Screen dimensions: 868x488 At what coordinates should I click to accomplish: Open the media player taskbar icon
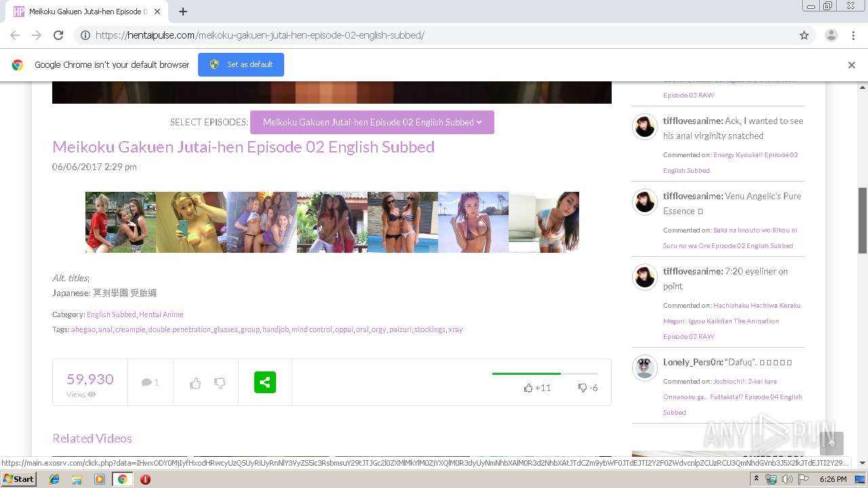(x=100, y=479)
